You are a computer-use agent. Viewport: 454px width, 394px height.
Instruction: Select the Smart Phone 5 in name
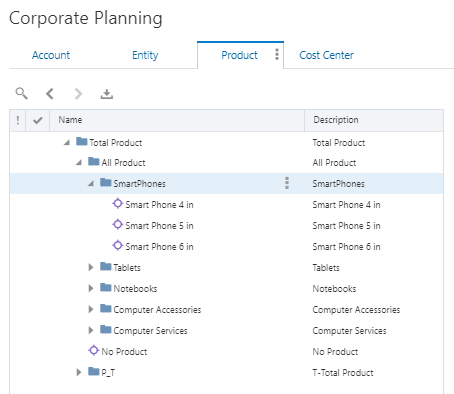tap(159, 226)
